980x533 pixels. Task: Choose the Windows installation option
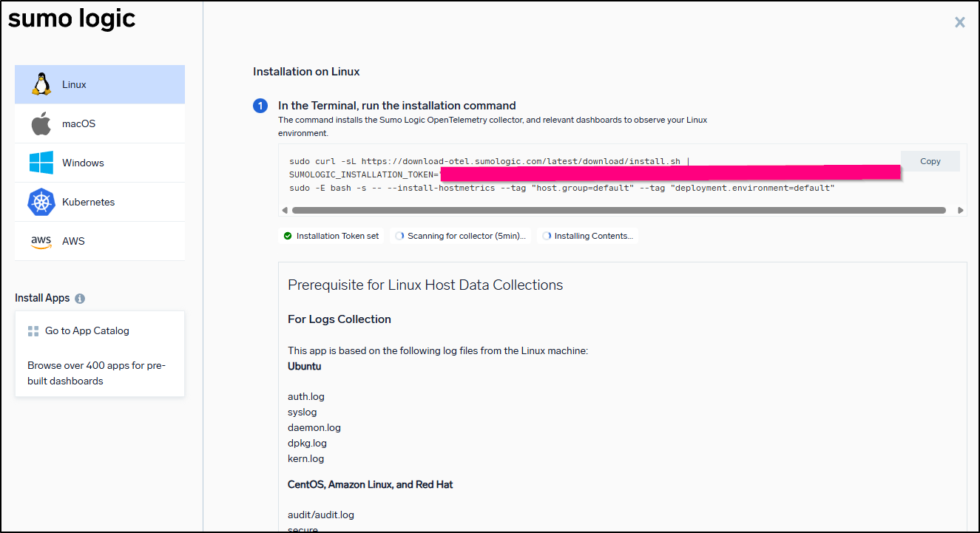point(100,163)
